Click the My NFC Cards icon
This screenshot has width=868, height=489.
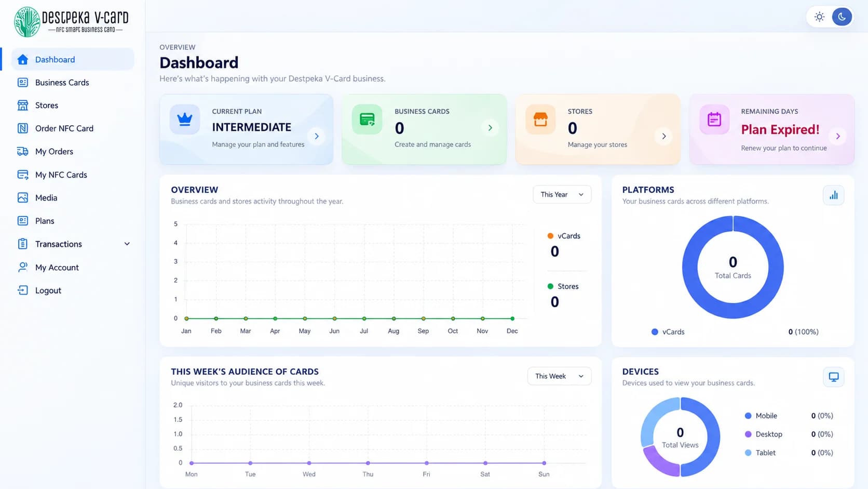(22, 175)
